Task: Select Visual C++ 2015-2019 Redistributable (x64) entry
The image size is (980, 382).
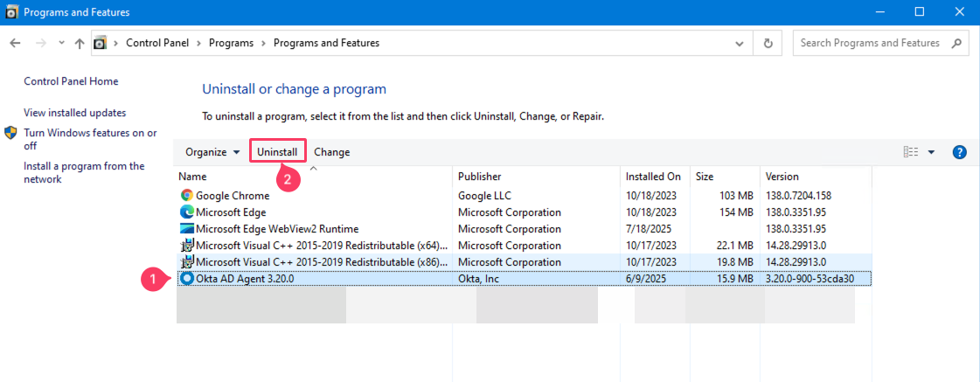Action: [x=322, y=245]
